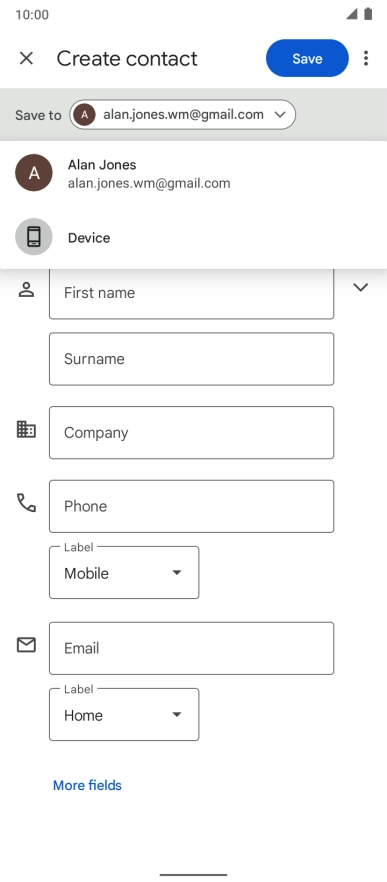
Task: Tap the company building icon
Action: click(26, 430)
